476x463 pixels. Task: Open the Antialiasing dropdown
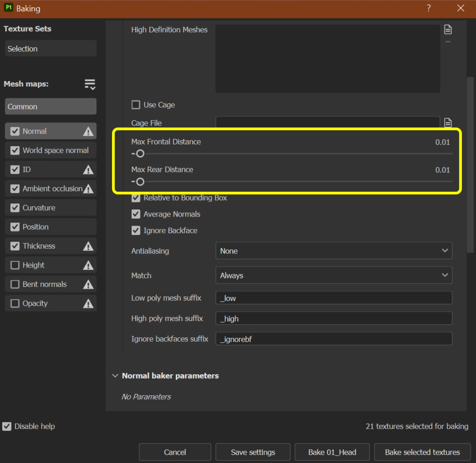334,251
